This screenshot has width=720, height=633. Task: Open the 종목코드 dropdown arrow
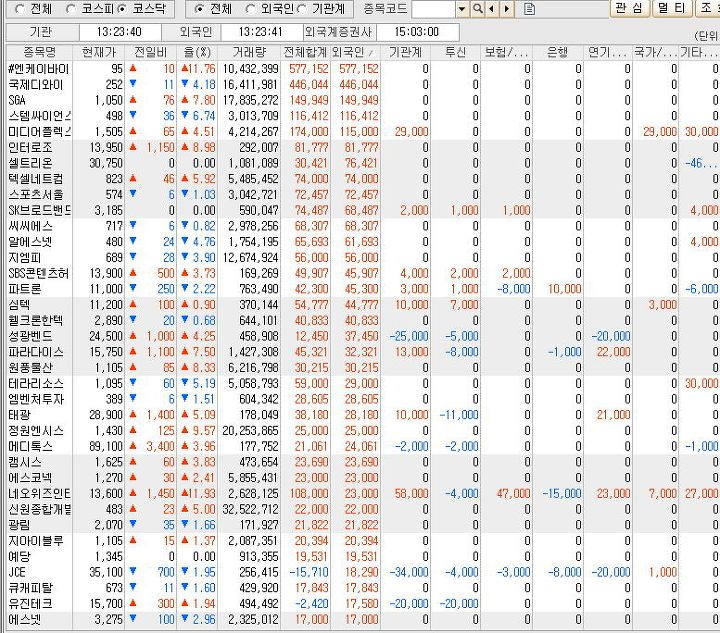(x=462, y=9)
